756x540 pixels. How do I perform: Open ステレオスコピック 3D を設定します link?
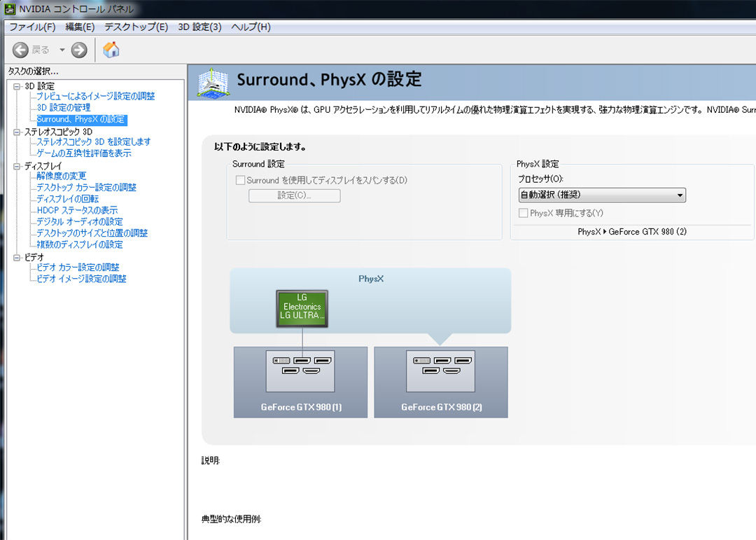[x=94, y=142]
